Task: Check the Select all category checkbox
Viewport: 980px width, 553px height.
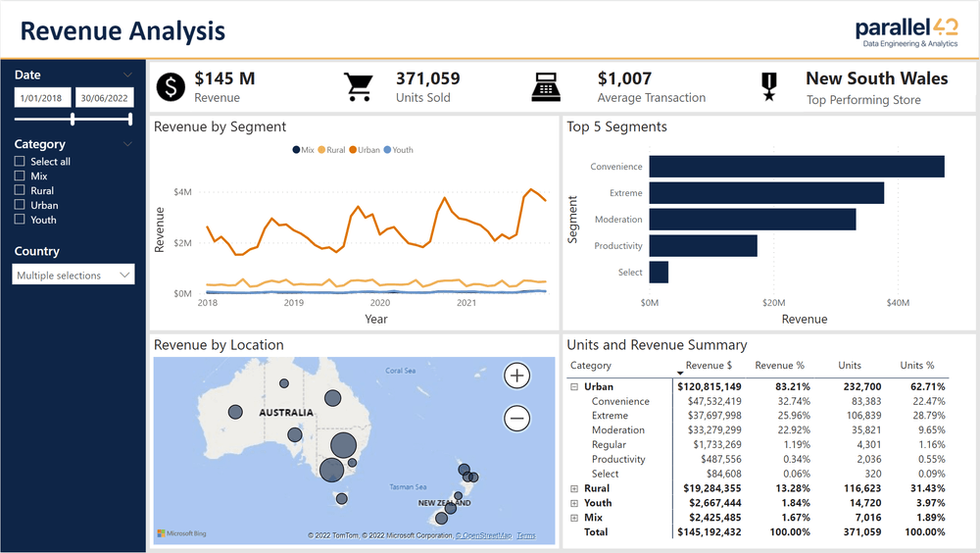Action: click(x=20, y=162)
